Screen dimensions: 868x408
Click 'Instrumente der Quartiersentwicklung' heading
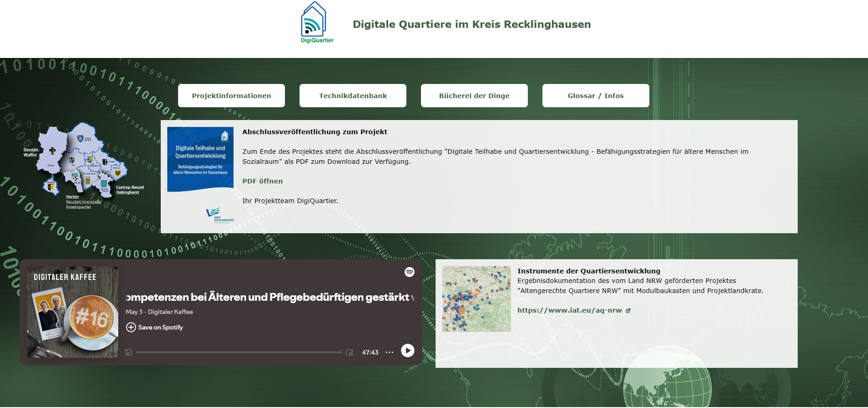pos(589,271)
